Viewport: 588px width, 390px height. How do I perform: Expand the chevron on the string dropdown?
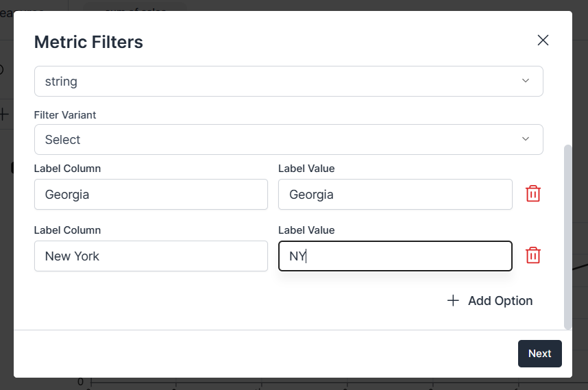pos(526,81)
